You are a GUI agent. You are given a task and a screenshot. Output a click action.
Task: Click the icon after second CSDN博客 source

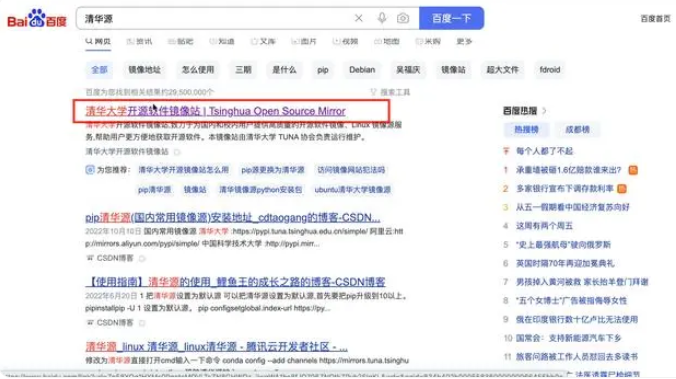tap(142, 323)
